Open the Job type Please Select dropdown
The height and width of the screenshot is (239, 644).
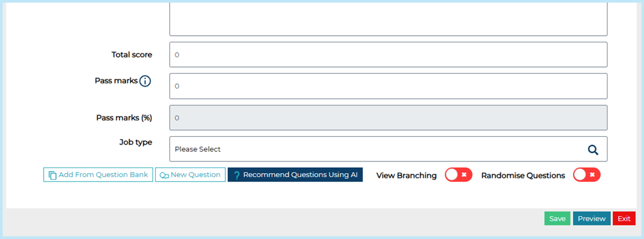tap(388, 149)
